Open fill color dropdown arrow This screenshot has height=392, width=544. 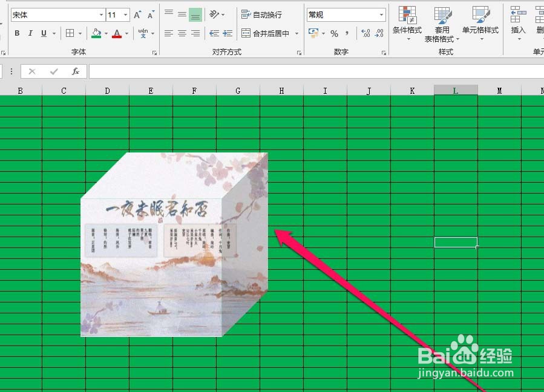pyautogui.click(x=106, y=34)
